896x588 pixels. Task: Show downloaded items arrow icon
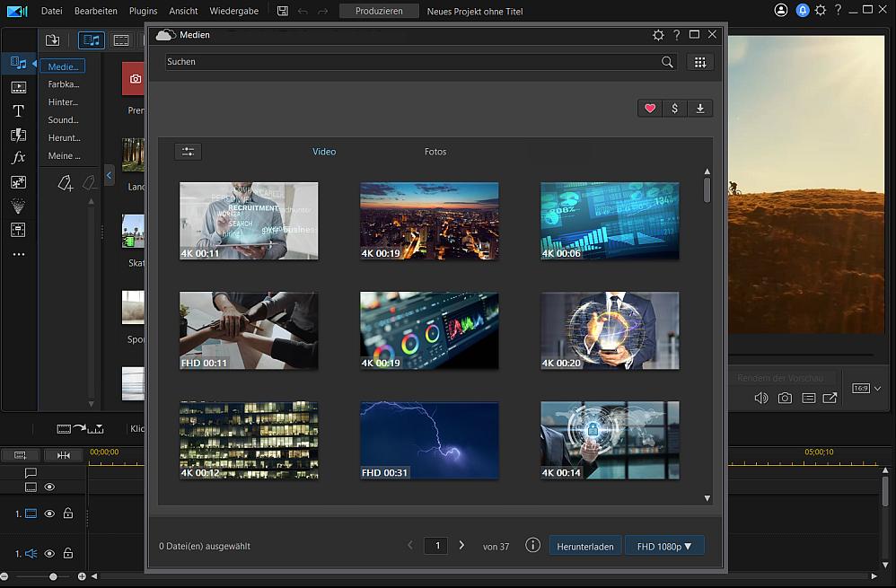(x=700, y=109)
